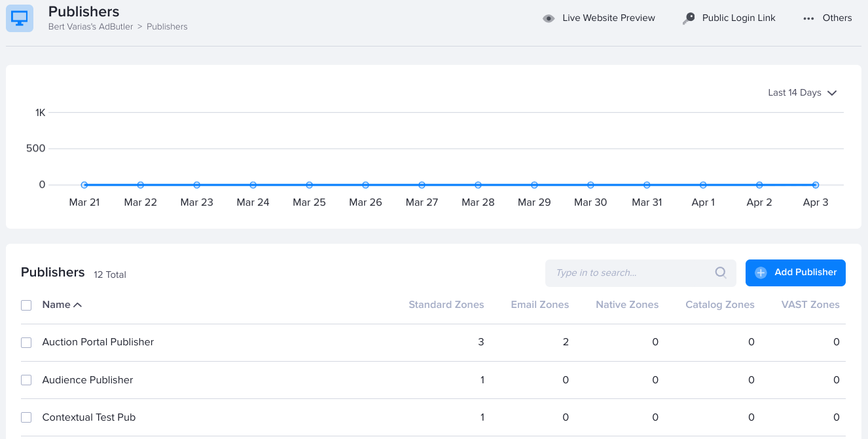Image resolution: width=868 pixels, height=439 pixels.
Task: Click the '12 Total' publisher count
Action: (x=110, y=275)
